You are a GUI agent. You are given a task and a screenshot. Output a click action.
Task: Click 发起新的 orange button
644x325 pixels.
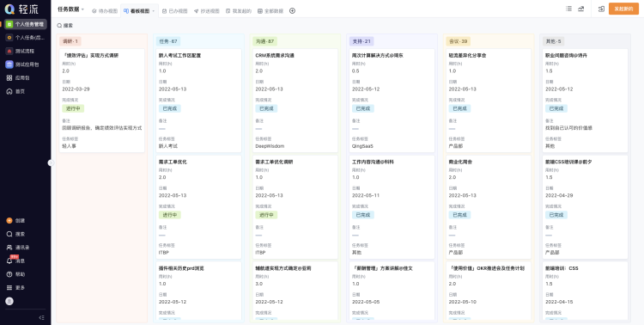[x=623, y=9]
